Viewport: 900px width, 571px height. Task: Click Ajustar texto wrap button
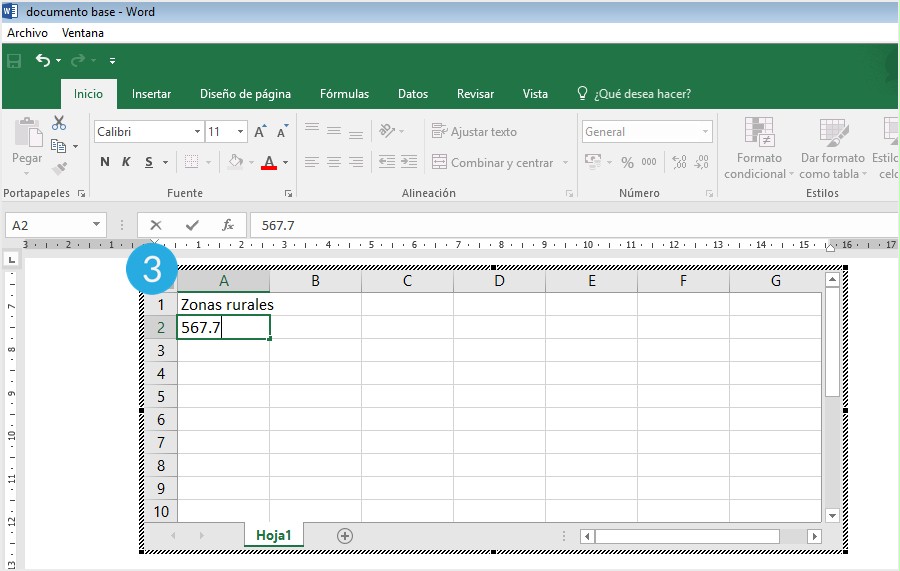[x=474, y=131]
